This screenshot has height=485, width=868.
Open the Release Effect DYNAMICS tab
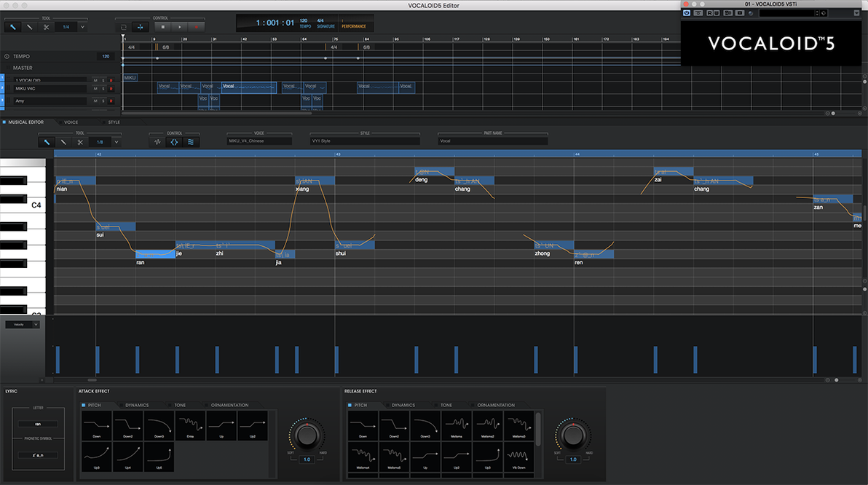point(403,406)
